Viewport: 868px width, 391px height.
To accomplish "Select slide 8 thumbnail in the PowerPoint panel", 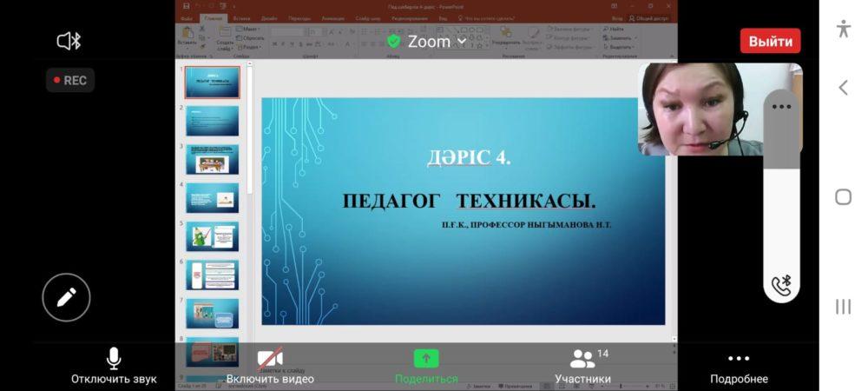I will [213, 352].
